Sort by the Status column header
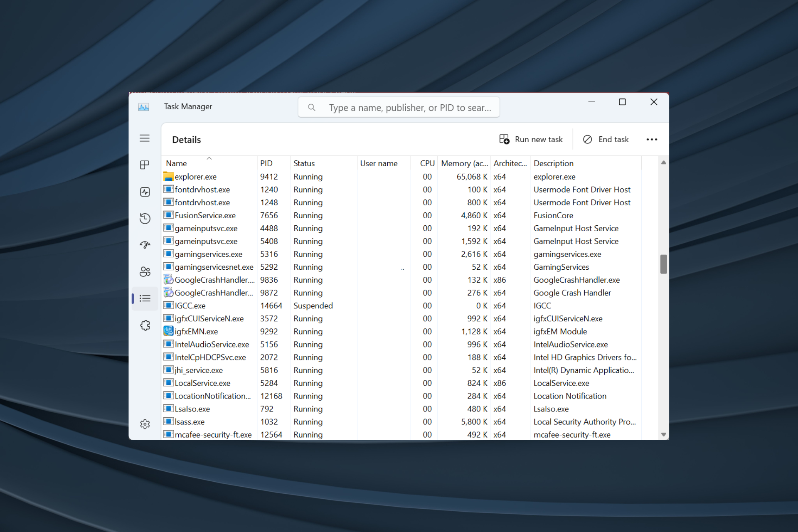The height and width of the screenshot is (532, 798). click(323, 163)
